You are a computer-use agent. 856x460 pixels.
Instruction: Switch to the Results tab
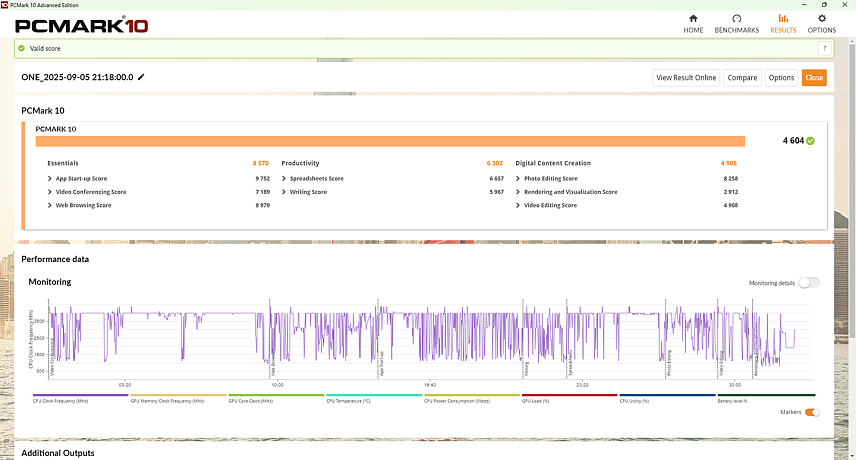click(x=782, y=24)
